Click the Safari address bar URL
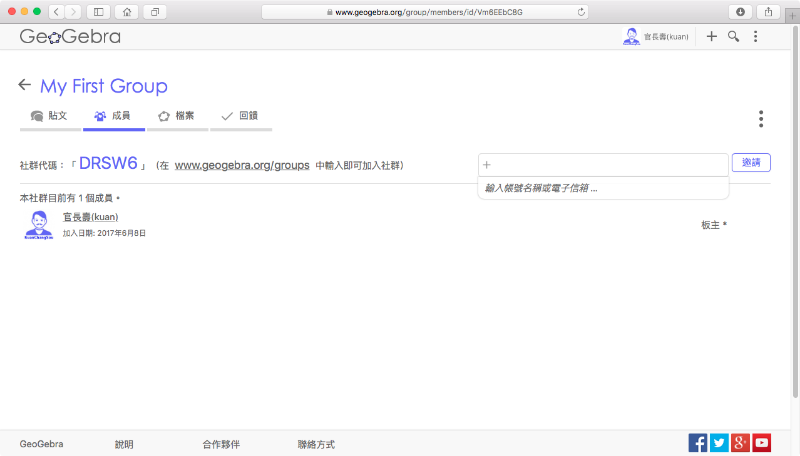Image resolution: width=800 pixels, height=456 pixels. 429,12
